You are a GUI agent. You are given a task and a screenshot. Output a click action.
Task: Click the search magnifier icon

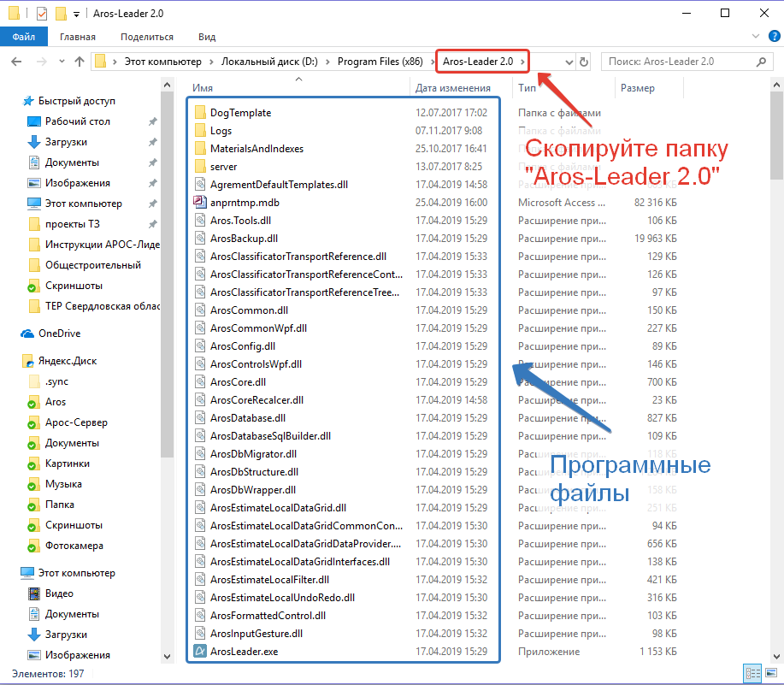[761, 62]
